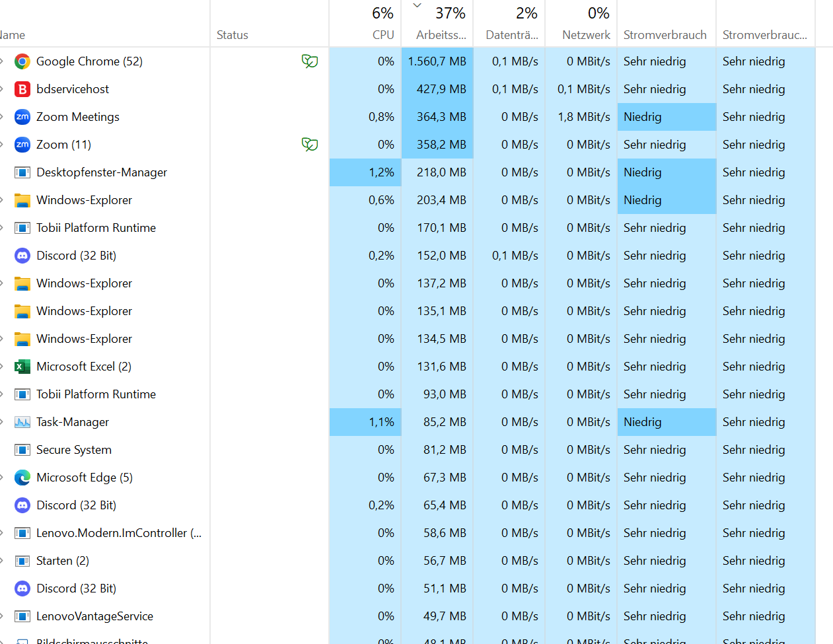Viewport: 833px width, 644px height.
Task: Click the 1,1% CPU value of Task-Manager
Action: [381, 422]
